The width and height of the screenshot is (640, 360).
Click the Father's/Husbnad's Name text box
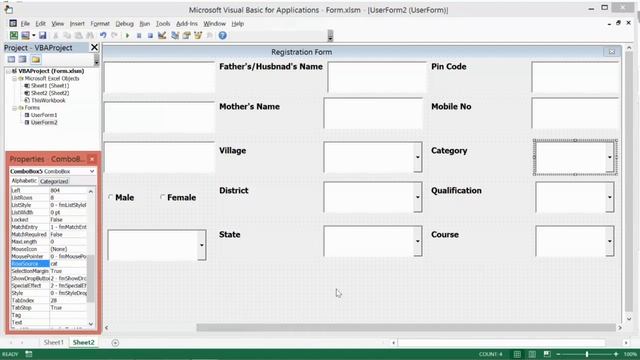pyautogui.click(x=377, y=77)
